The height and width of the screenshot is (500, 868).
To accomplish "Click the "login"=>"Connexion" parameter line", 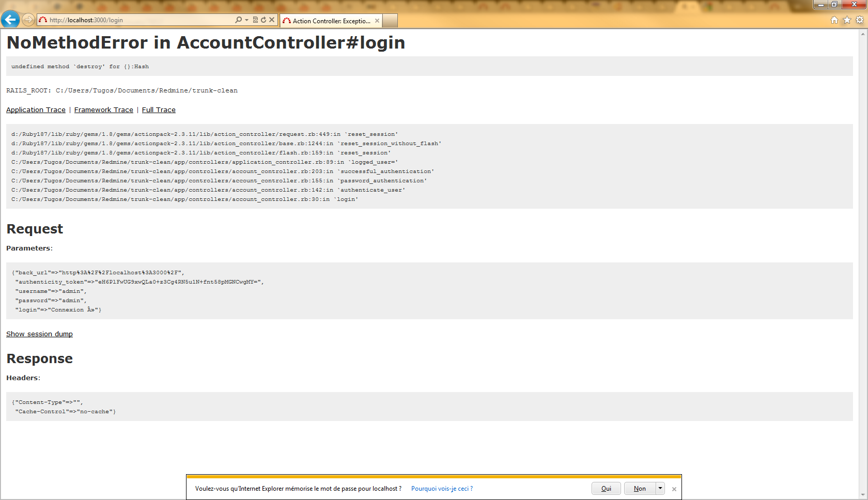I will click(58, 310).
